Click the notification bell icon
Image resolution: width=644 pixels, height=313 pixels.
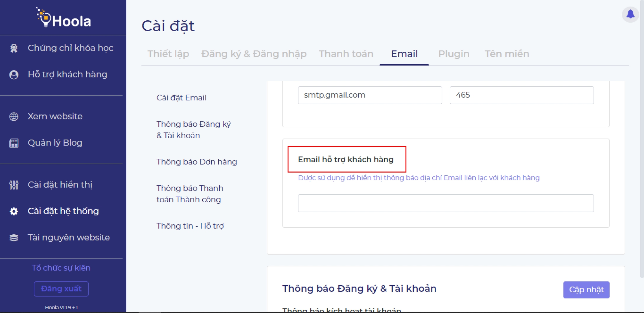pyautogui.click(x=630, y=14)
